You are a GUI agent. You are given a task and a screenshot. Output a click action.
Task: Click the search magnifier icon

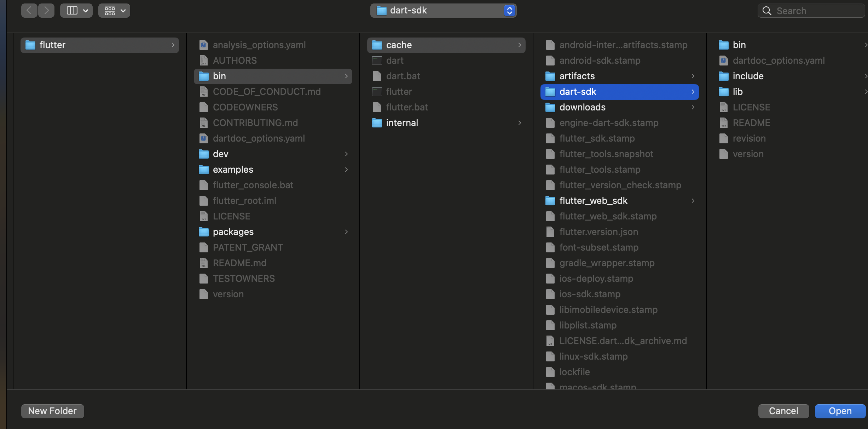click(x=766, y=11)
